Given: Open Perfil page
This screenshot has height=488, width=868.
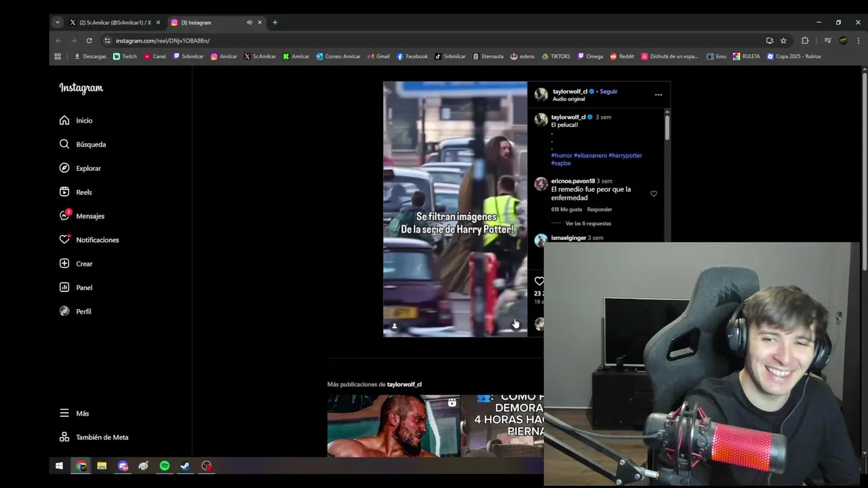Looking at the screenshot, I should tap(75, 311).
